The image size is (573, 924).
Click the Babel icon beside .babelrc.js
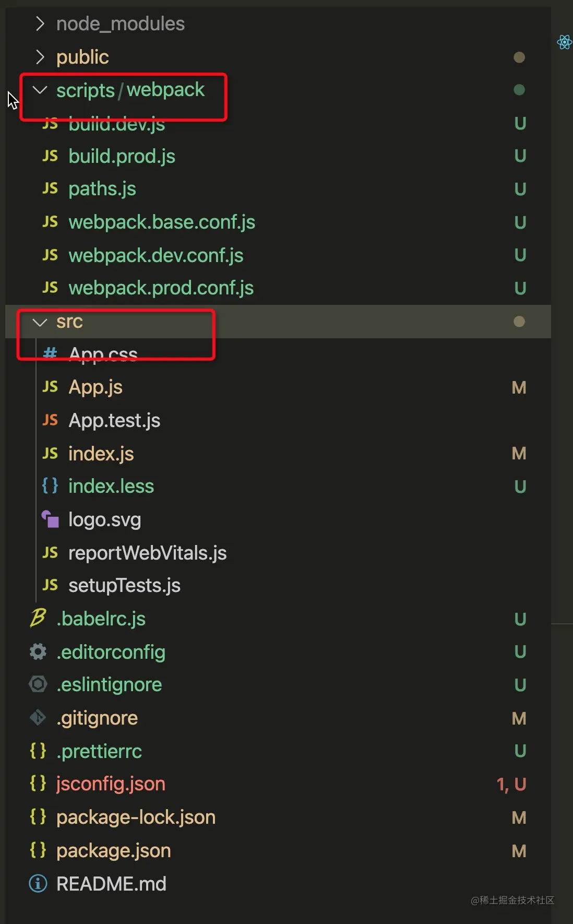38,619
